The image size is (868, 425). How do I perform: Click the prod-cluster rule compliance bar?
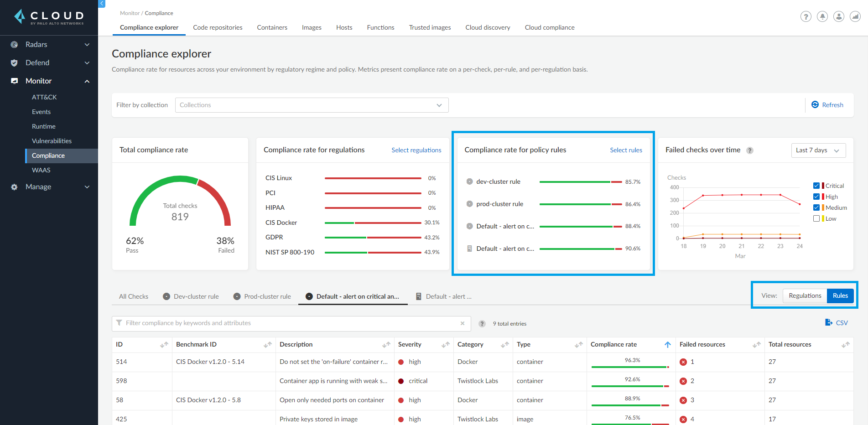[581, 204]
